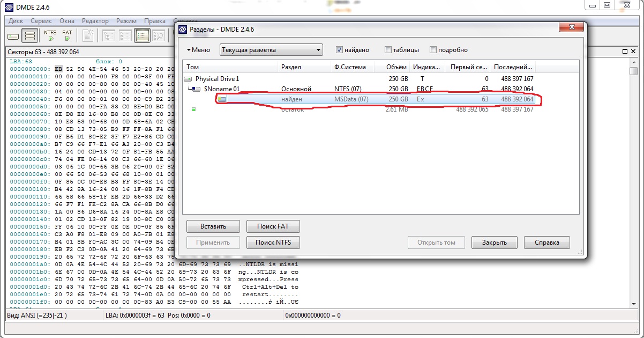This screenshot has width=644, height=338.
Task: Start FAT search from the toolbar
Action: (x=67, y=36)
